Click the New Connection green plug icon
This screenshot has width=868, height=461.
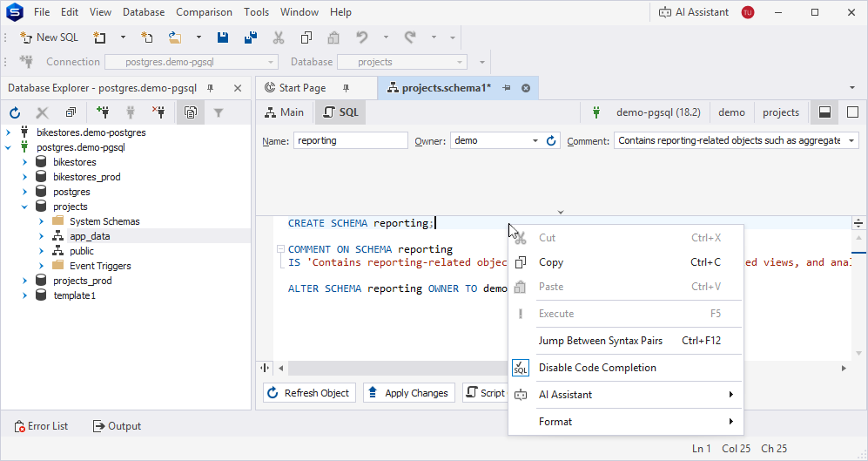click(x=103, y=112)
